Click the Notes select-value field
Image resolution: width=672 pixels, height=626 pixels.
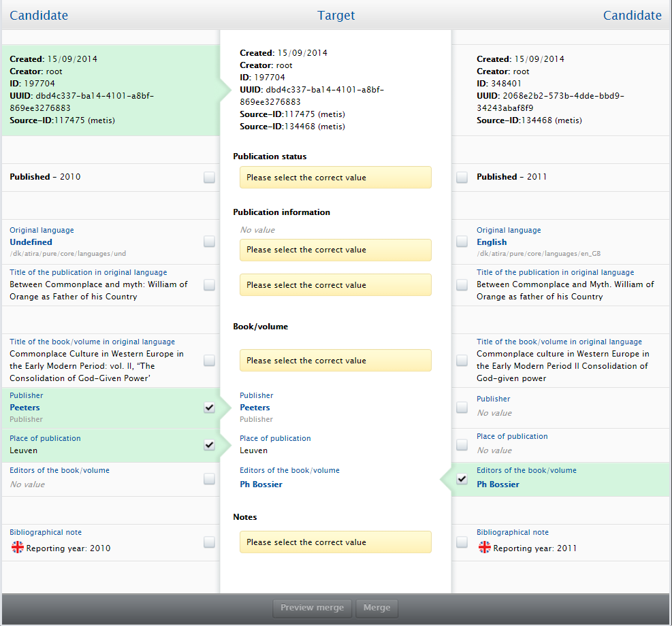coord(335,542)
